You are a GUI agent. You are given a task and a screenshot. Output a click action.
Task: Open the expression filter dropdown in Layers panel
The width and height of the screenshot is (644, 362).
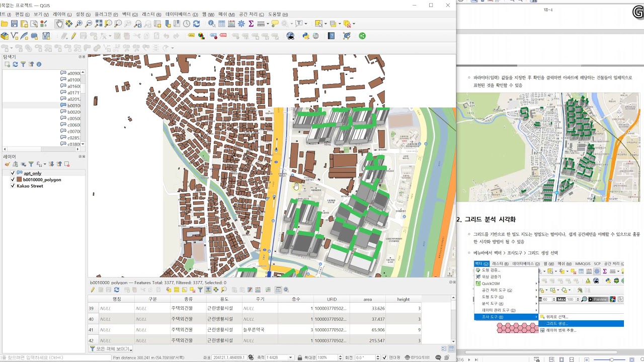pos(45,164)
